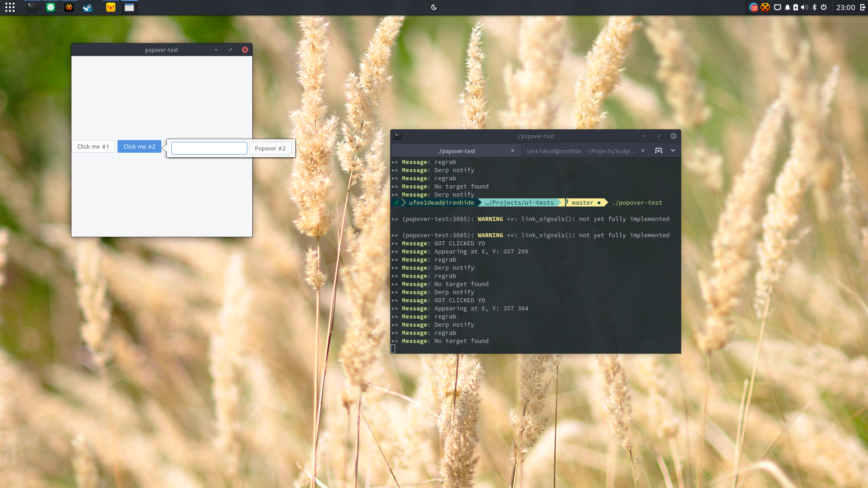Close the ./popover-test terminal tab
This screenshot has width=868, height=488.
(513, 151)
